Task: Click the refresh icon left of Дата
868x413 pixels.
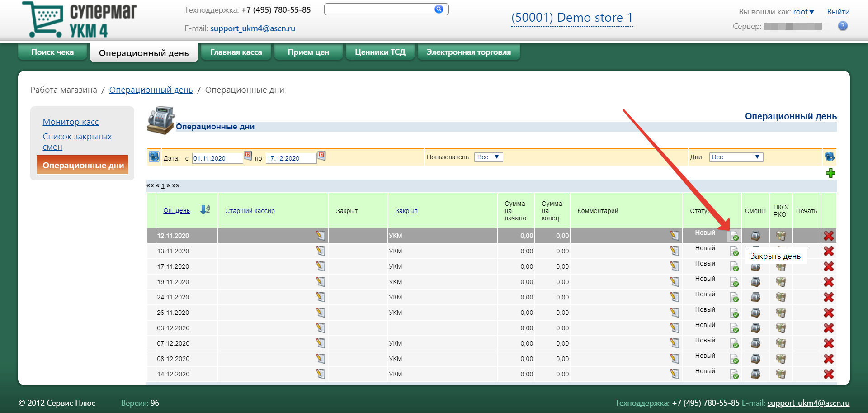Action: (154, 157)
